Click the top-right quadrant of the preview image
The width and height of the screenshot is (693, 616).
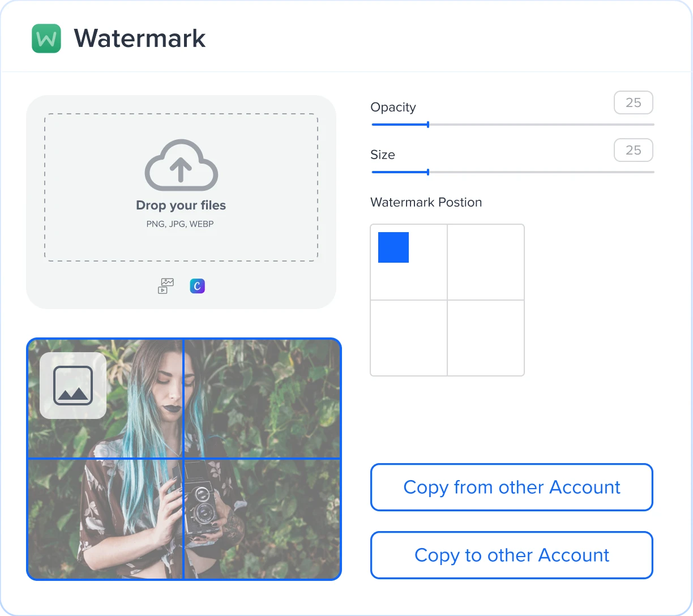coord(262,398)
